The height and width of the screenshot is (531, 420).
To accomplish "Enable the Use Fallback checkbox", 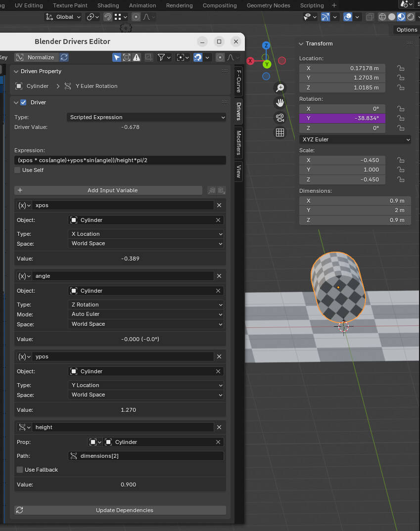I will [19, 470].
